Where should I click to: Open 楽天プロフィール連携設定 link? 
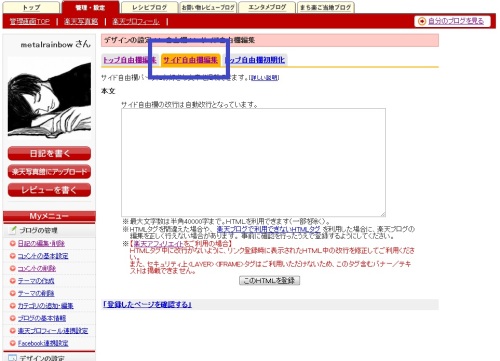coord(53,331)
